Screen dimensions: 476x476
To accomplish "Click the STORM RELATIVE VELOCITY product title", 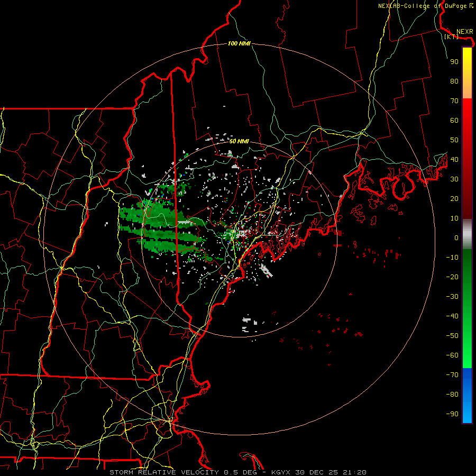I will 164,472.
